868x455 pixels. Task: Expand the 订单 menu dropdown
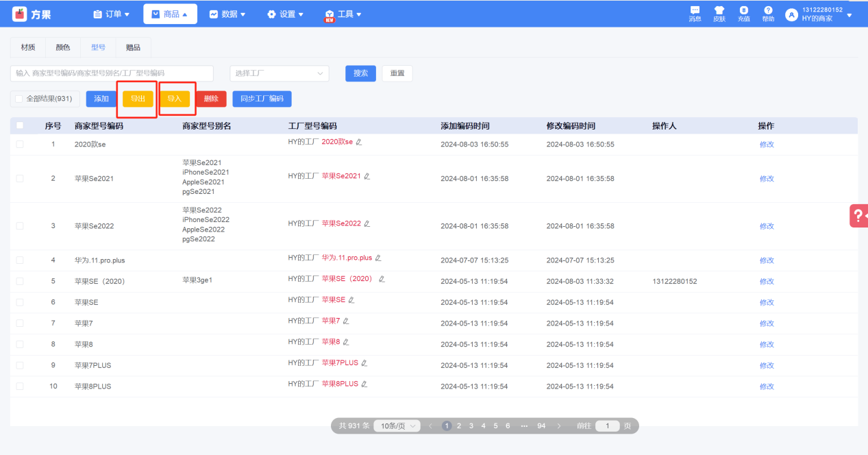pos(111,14)
